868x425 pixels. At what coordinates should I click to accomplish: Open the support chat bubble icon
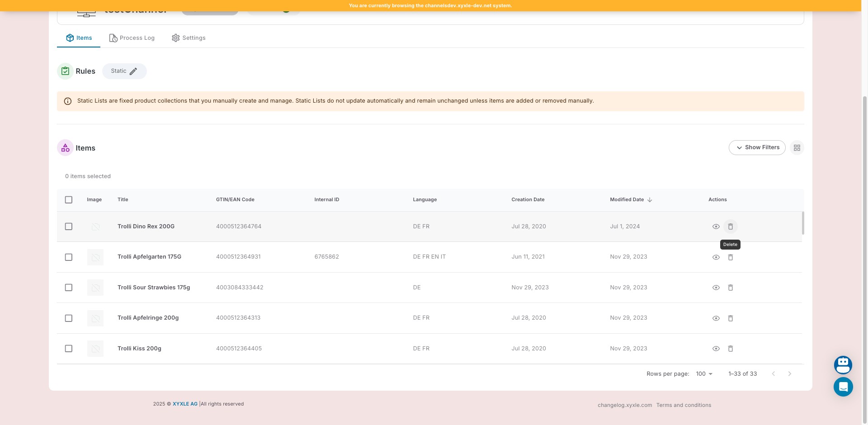point(843,387)
